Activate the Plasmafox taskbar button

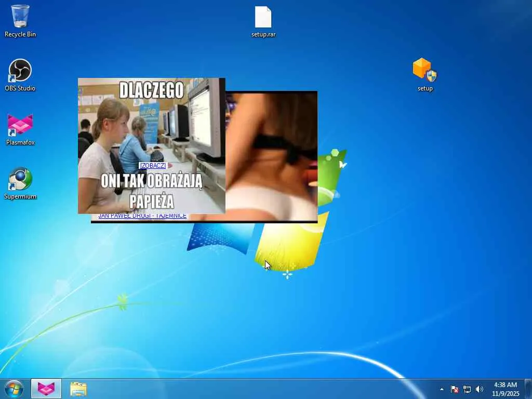click(x=46, y=389)
